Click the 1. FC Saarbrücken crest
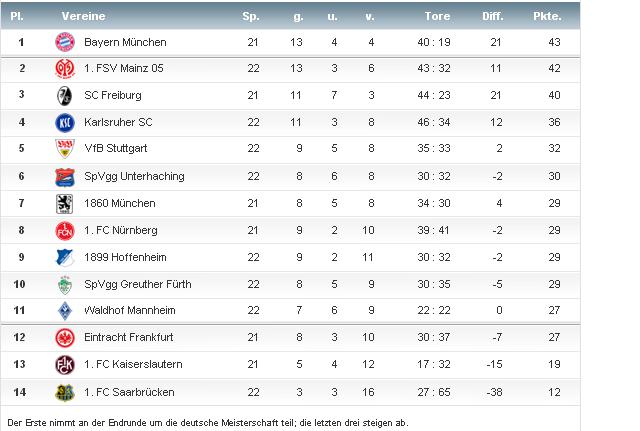The image size is (640, 431). (65, 392)
